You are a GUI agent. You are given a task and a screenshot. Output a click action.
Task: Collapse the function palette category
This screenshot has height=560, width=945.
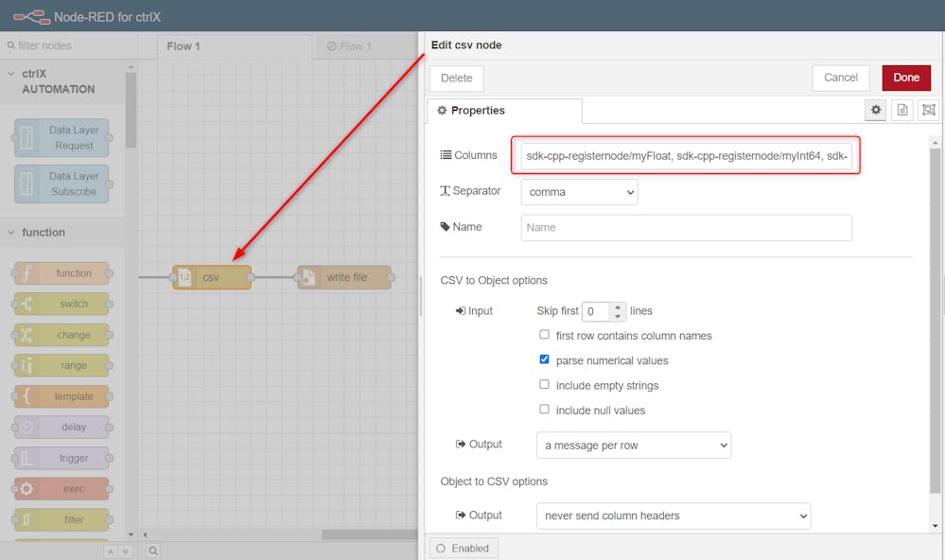tap(44, 232)
